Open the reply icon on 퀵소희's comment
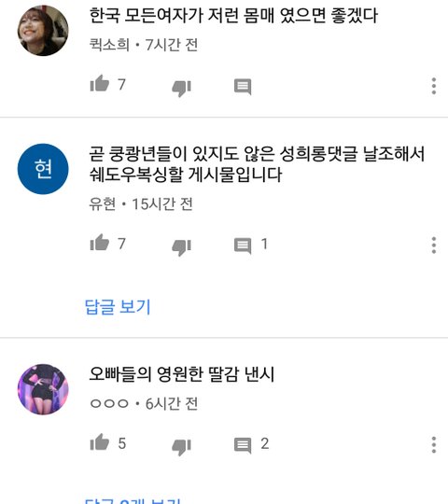 [x=243, y=87]
